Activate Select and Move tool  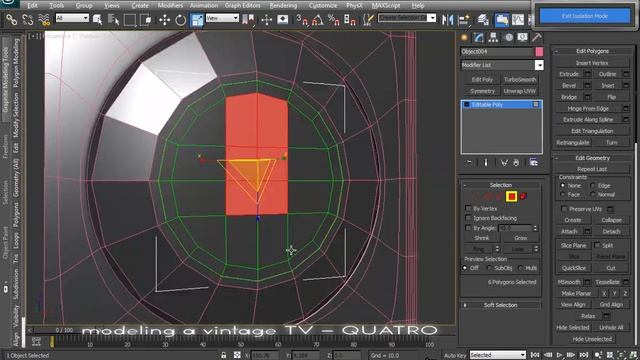pyautogui.click(x=164, y=19)
